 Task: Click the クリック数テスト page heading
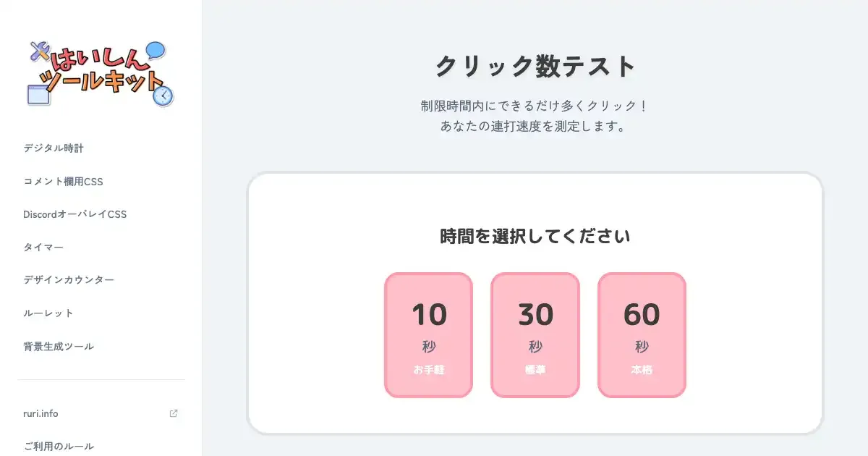click(535, 67)
